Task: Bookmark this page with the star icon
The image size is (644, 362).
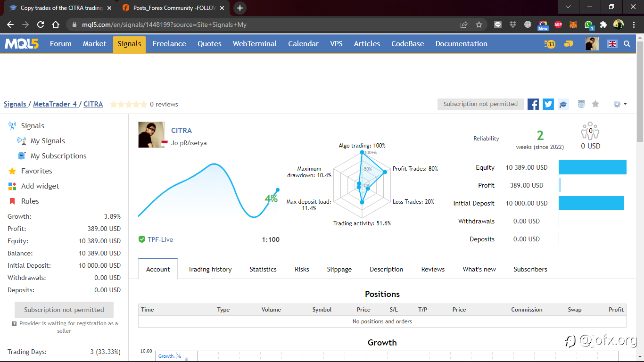Action: coord(479,25)
